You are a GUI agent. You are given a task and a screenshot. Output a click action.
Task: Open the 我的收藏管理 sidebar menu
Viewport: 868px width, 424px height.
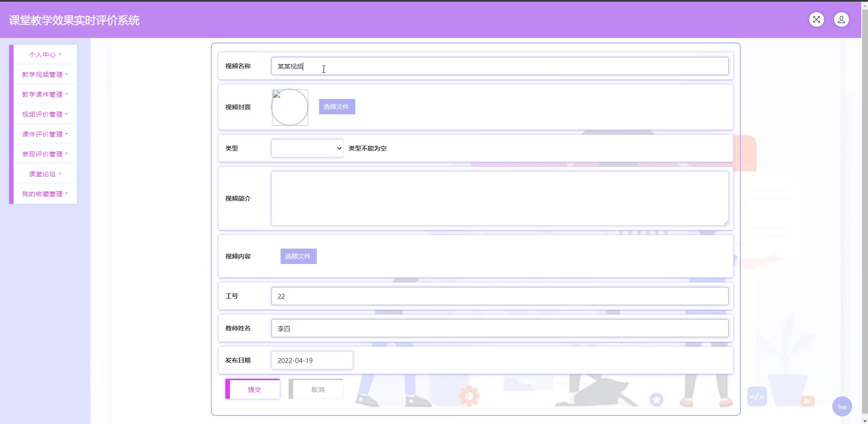[45, 194]
